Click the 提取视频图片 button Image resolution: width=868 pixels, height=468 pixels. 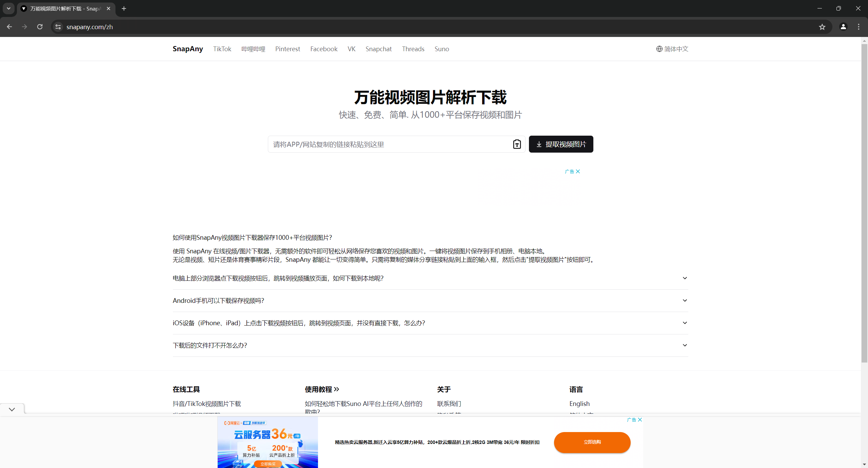[561, 144]
